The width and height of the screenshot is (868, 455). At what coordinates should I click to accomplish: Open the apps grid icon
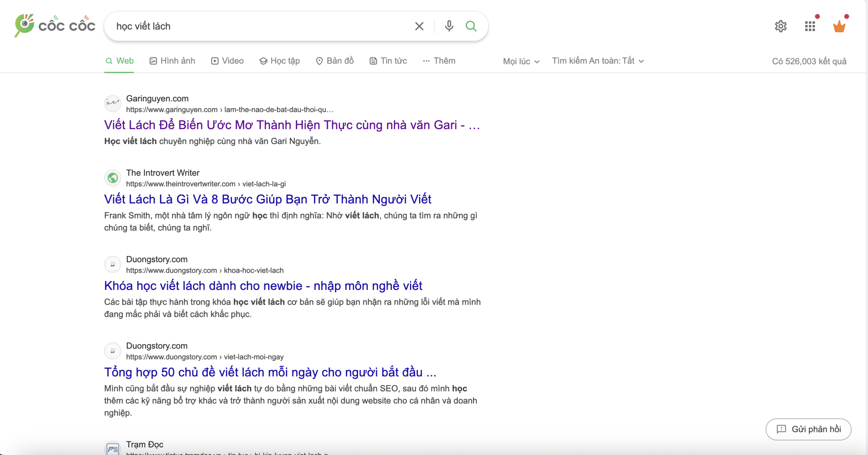[810, 26]
